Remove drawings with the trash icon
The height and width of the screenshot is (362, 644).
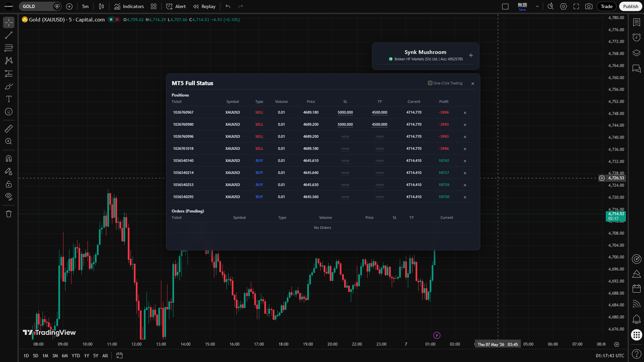pyautogui.click(x=9, y=214)
